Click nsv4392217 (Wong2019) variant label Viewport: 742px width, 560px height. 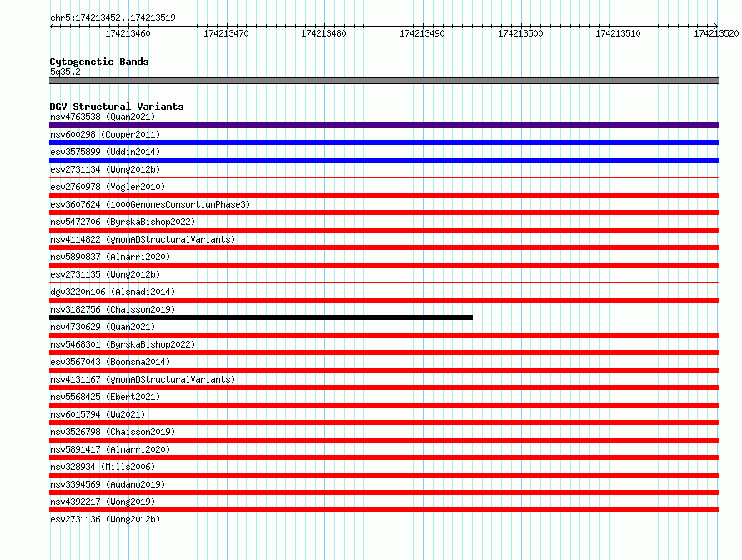pyautogui.click(x=103, y=502)
